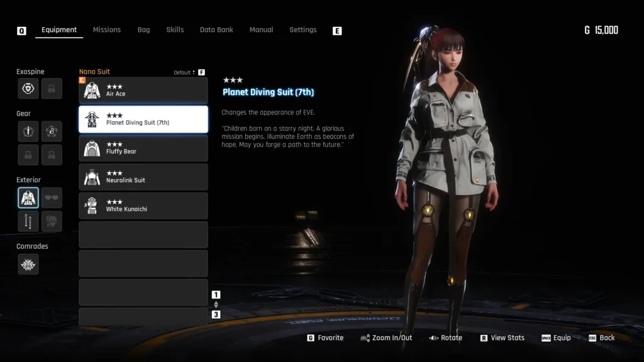The width and height of the screenshot is (644, 362).
Task: Click the page 3 scroll indicator
Action: point(216,314)
